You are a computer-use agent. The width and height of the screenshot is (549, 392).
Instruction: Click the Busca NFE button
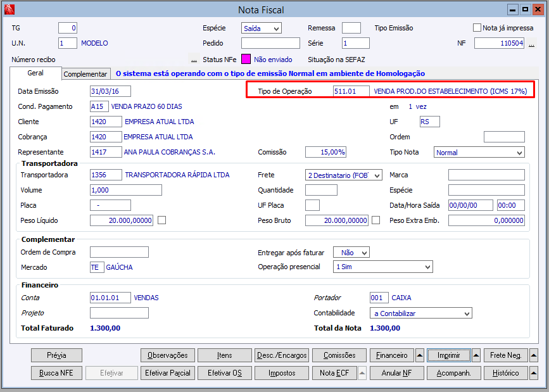click(x=56, y=373)
